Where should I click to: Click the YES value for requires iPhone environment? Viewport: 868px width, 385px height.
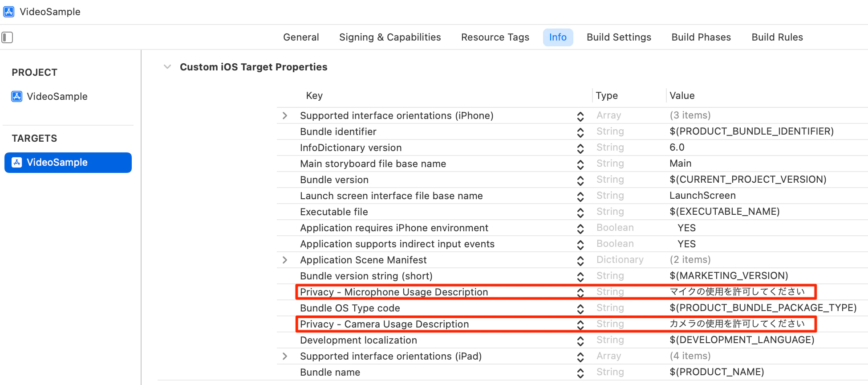(686, 228)
